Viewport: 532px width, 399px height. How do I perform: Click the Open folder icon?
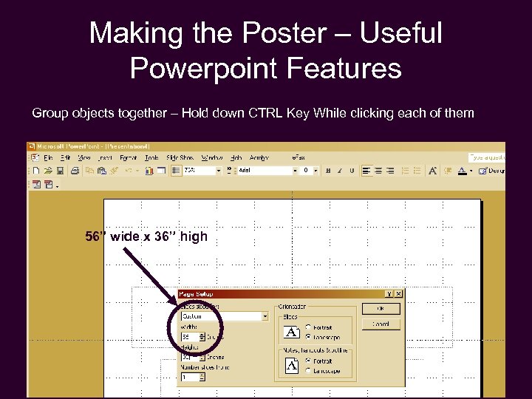[48, 171]
